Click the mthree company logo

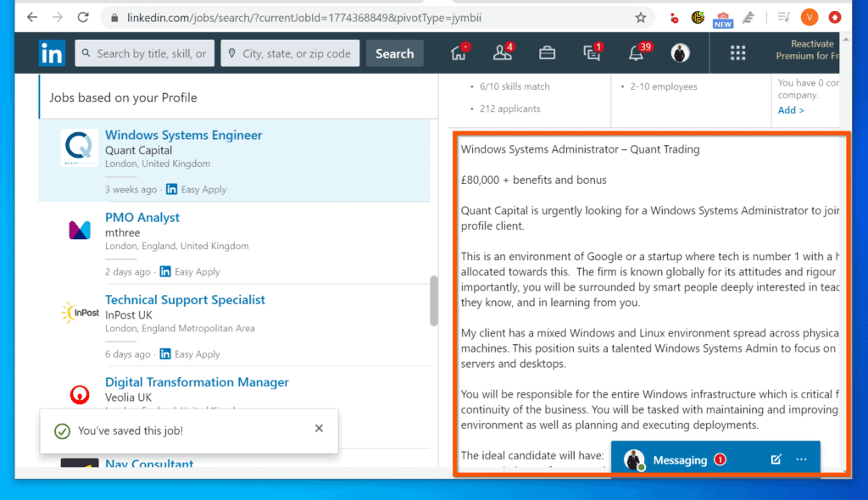point(79,230)
